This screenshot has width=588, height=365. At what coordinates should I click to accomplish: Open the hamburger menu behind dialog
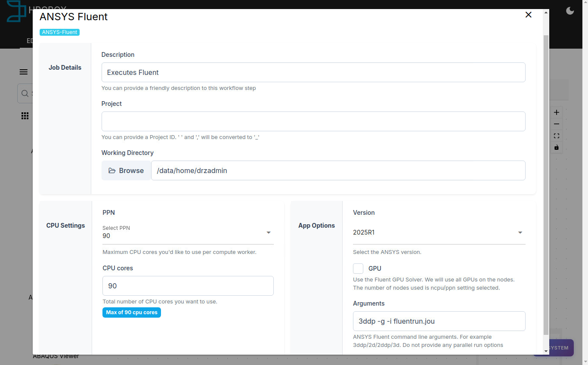click(x=24, y=72)
